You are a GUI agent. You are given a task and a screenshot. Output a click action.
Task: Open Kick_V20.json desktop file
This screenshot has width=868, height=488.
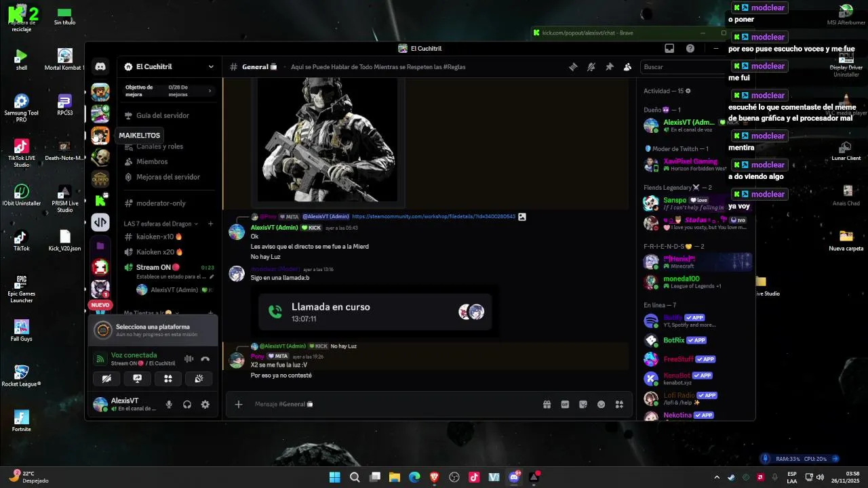(64, 240)
